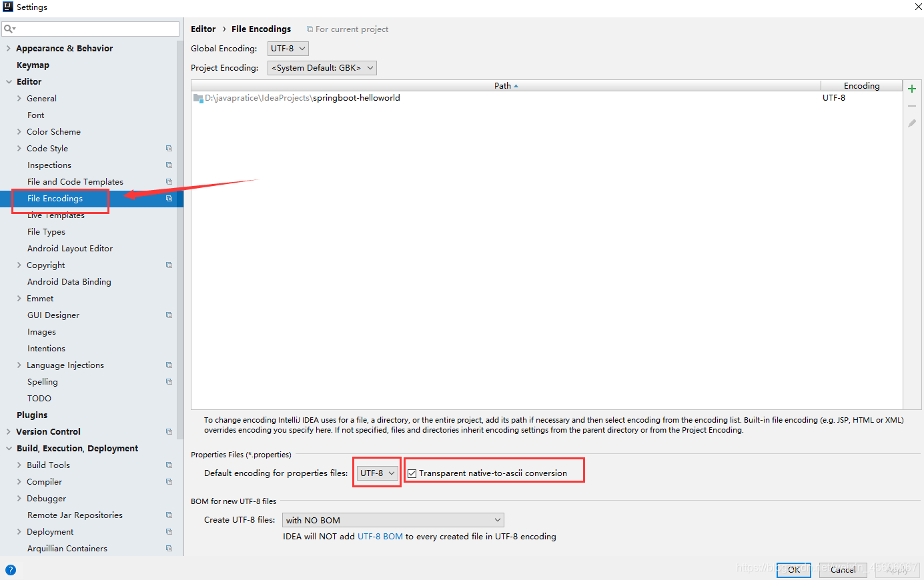Viewport: 924px width, 580px height.
Task: Click Editor in the breadcrumb
Action: click(x=203, y=29)
